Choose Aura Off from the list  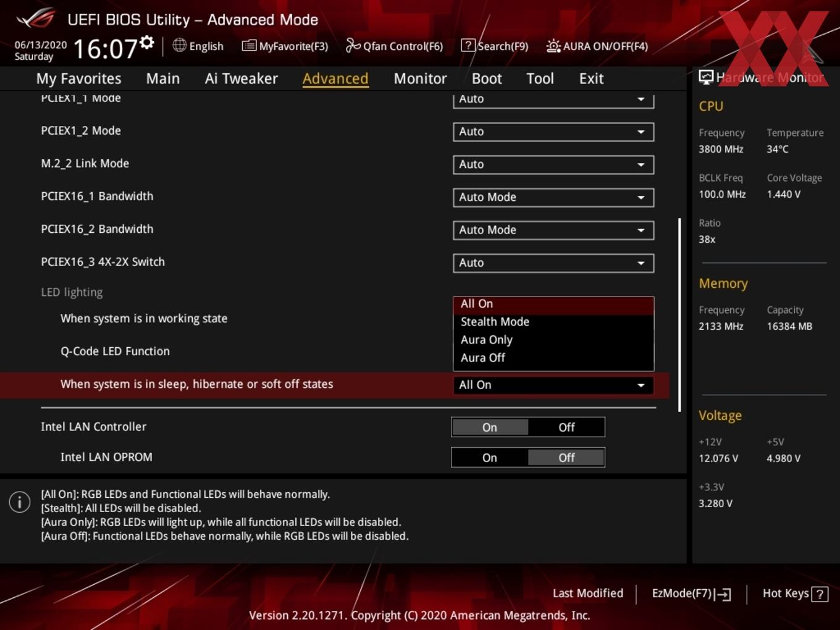point(553,358)
